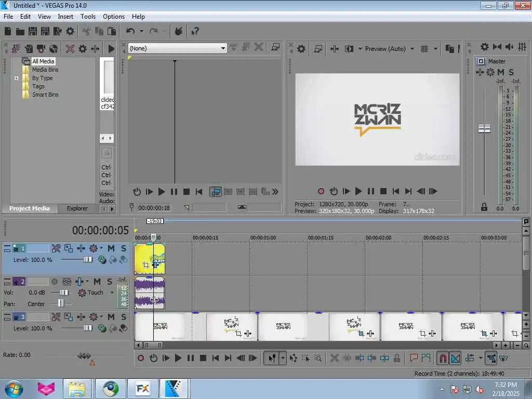Viewport: 532px width, 399px height.
Task: Click the Cut scissors icon
Action: pyautogui.click(x=87, y=31)
